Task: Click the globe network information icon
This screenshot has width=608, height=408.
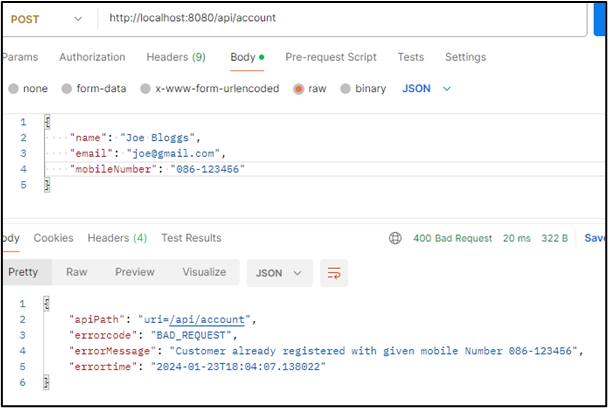Action: click(395, 238)
